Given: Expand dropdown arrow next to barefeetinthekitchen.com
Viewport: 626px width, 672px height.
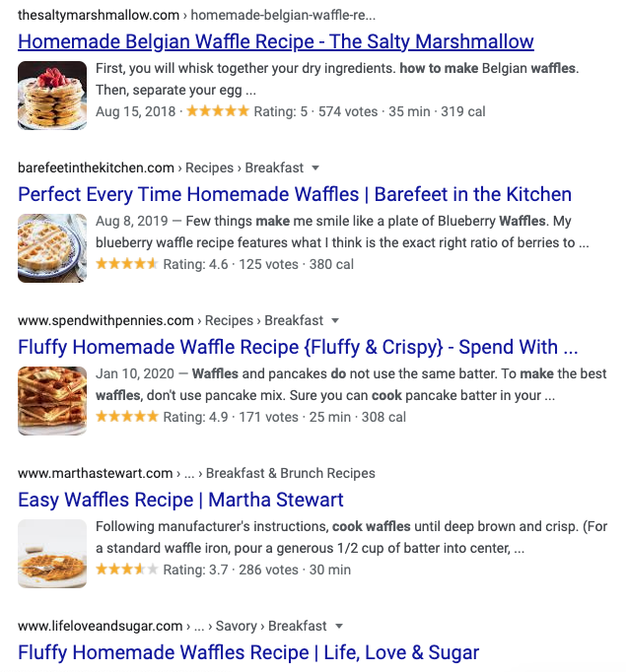Looking at the screenshot, I should tap(315, 168).
